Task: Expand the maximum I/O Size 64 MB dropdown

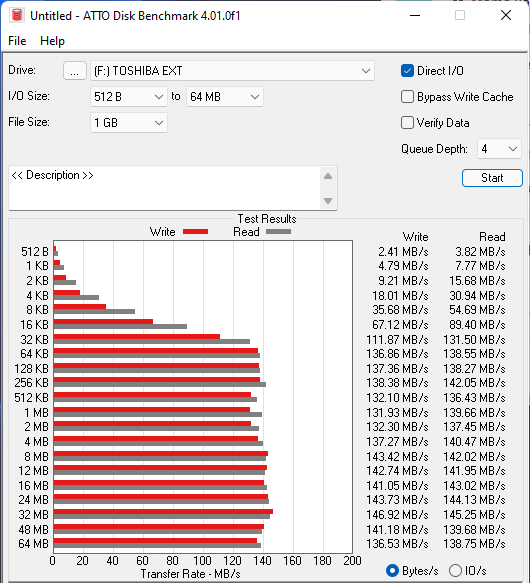Action: point(225,97)
